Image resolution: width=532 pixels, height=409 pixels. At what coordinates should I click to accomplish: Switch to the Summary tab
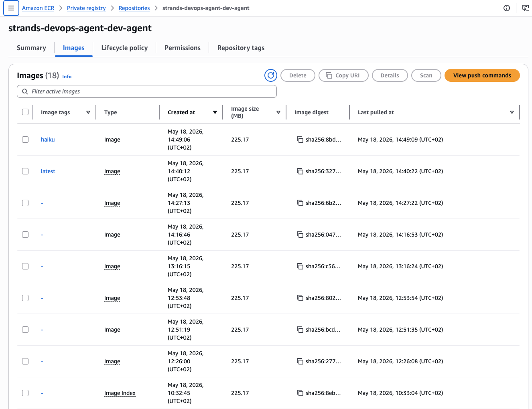pyautogui.click(x=31, y=48)
